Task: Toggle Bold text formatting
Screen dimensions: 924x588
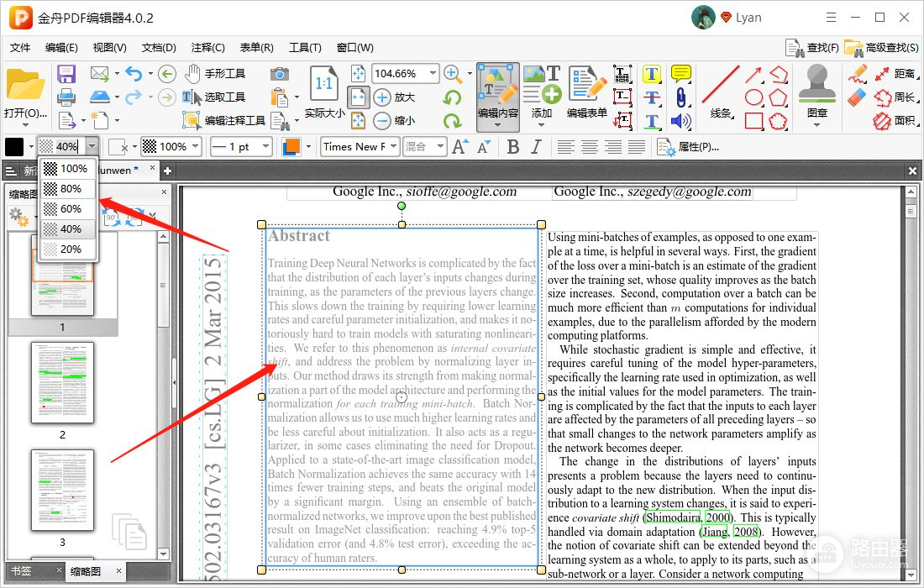Action: [x=513, y=147]
